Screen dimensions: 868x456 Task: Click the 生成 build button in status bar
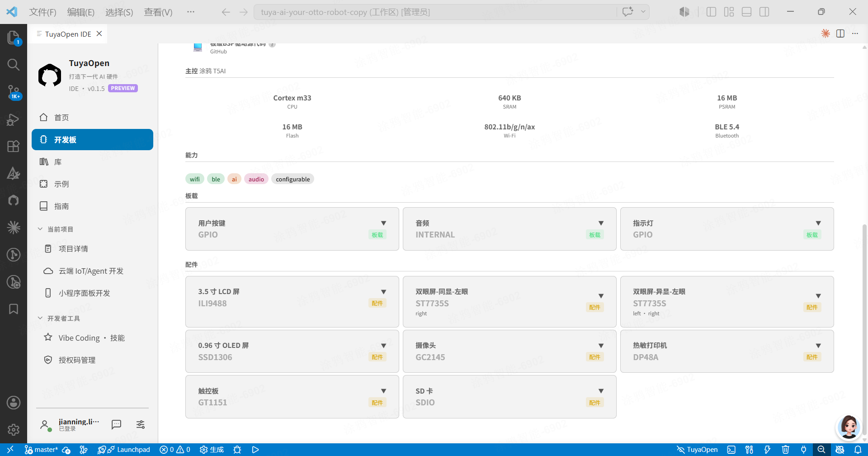point(212,450)
